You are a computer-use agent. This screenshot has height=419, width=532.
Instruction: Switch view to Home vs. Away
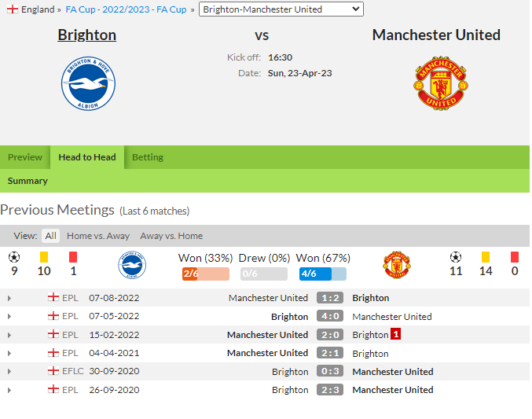click(98, 236)
